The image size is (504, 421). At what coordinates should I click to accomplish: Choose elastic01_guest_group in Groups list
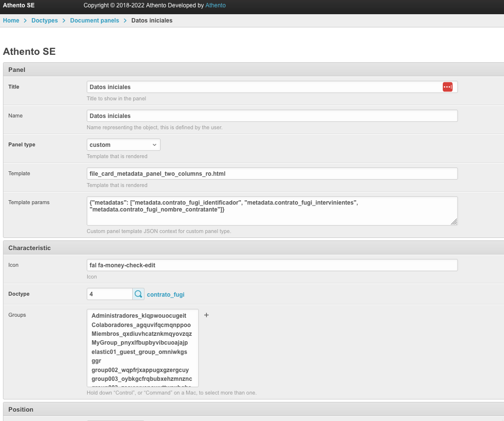point(139,352)
